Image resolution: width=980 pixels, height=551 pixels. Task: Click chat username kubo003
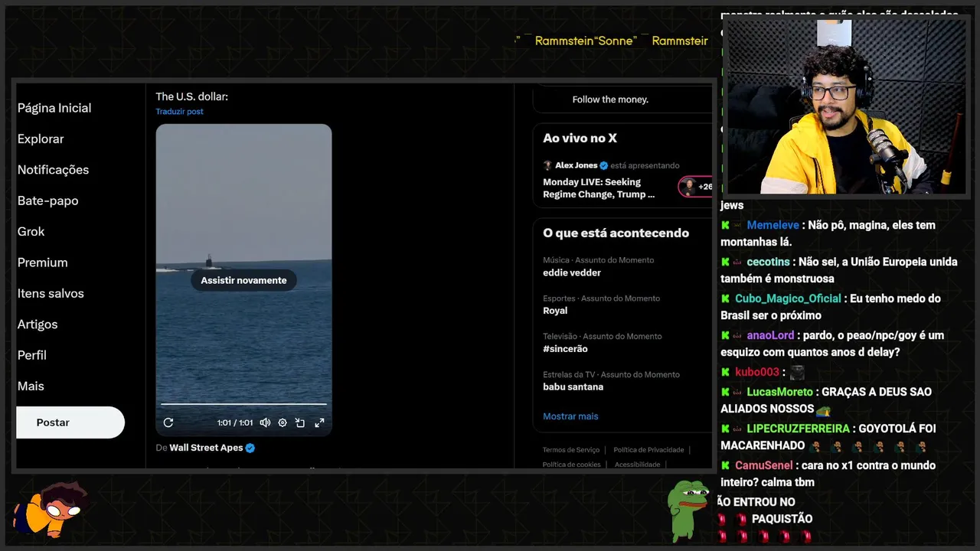tap(756, 372)
